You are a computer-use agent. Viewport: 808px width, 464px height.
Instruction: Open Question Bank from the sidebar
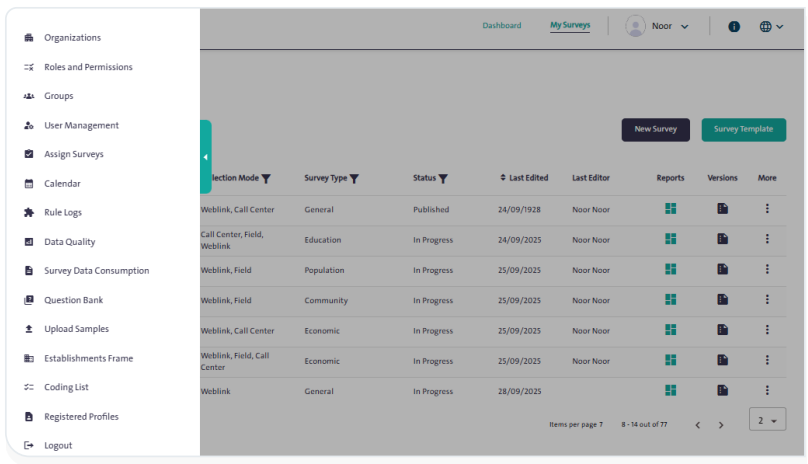(73, 300)
